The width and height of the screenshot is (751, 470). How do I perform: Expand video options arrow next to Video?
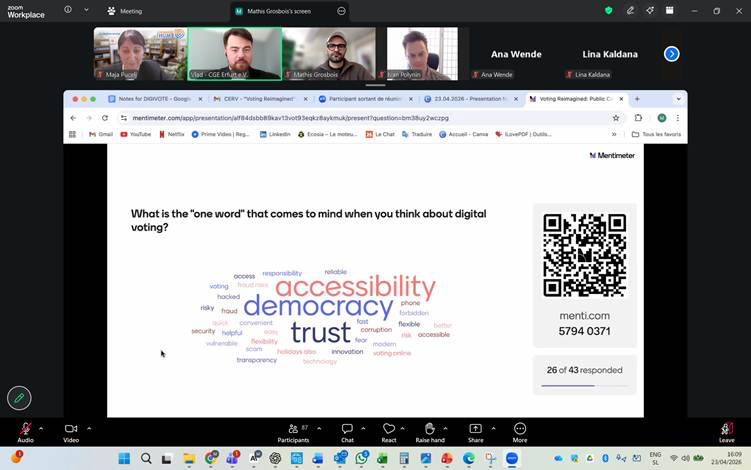click(x=89, y=428)
